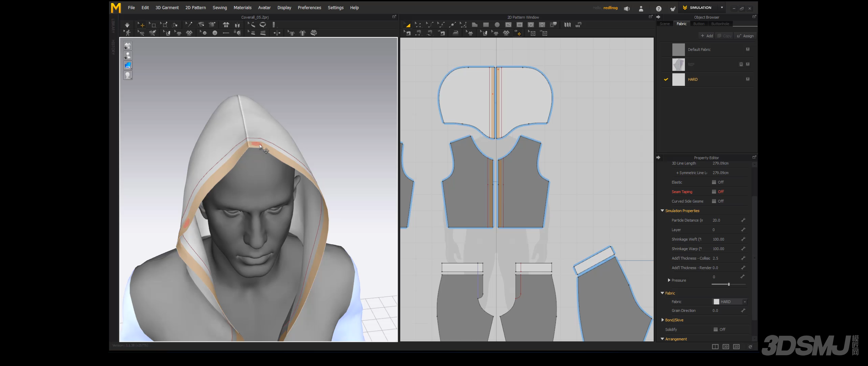
Task: Select the walking avatar motion tool
Action: point(127,33)
